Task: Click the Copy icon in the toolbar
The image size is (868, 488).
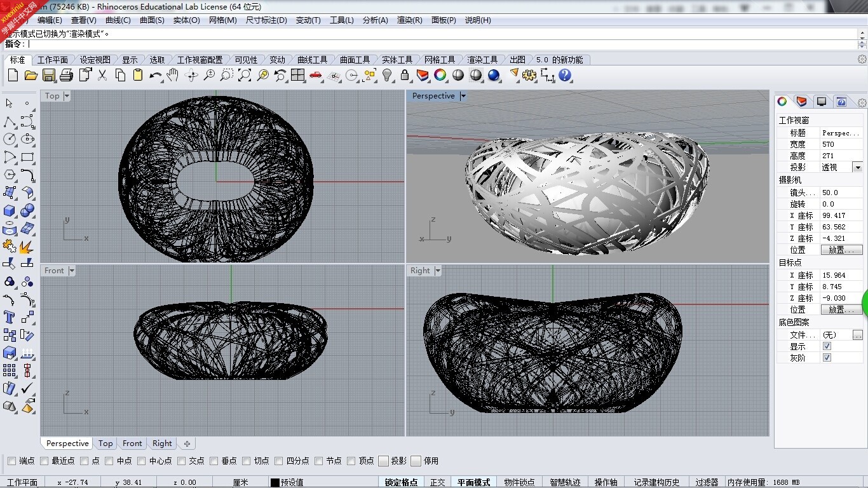Action: pos(120,75)
